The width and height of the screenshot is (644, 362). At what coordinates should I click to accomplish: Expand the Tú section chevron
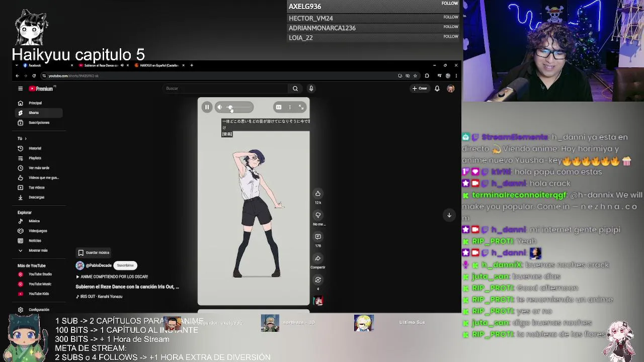[x=25, y=138]
